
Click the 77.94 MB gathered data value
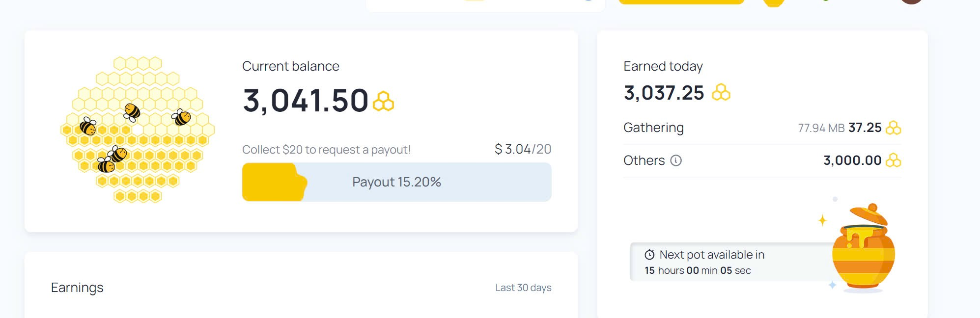(x=821, y=128)
